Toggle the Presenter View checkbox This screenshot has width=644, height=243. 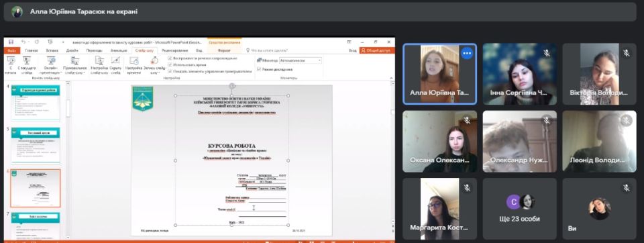(259, 69)
